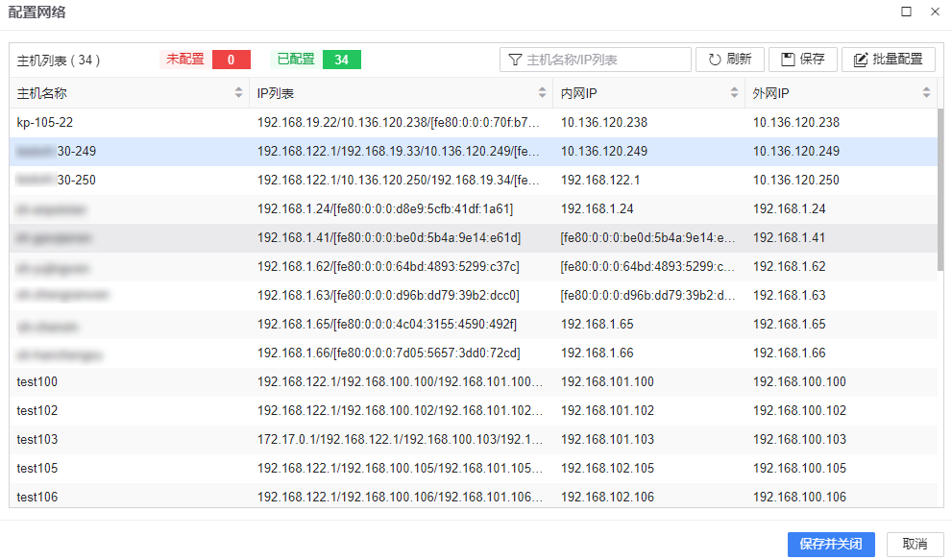952x560 pixels.
Task: Click 内网IP cell 10.136.120.249
Action: 604,151
